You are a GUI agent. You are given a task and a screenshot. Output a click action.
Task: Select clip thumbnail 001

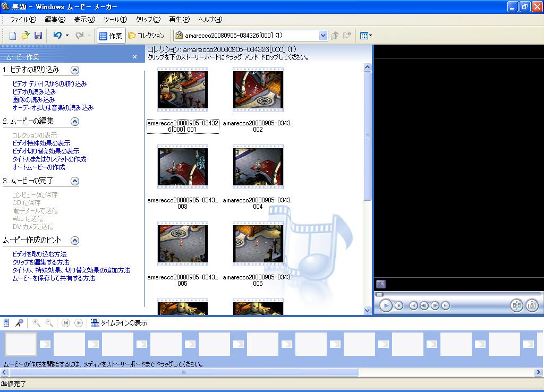coord(183,90)
